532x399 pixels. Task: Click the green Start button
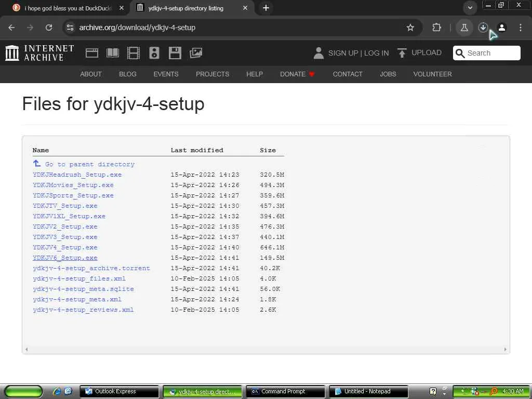[x=23, y=392]
